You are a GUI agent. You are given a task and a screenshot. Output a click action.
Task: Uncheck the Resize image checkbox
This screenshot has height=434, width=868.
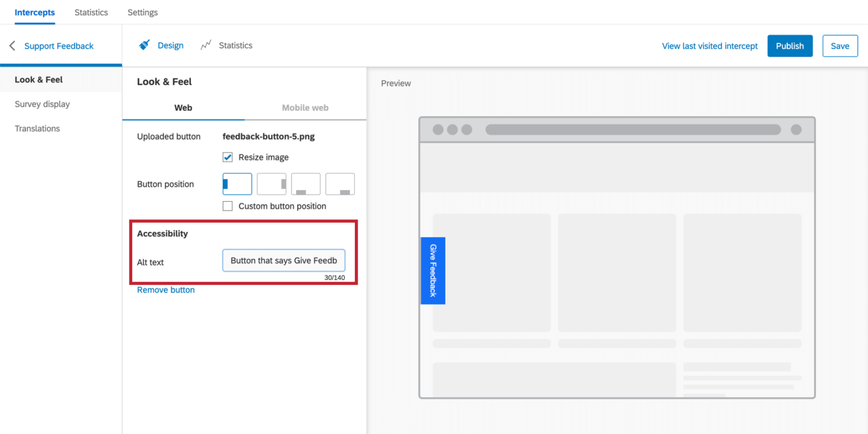(x=228, y=157)
